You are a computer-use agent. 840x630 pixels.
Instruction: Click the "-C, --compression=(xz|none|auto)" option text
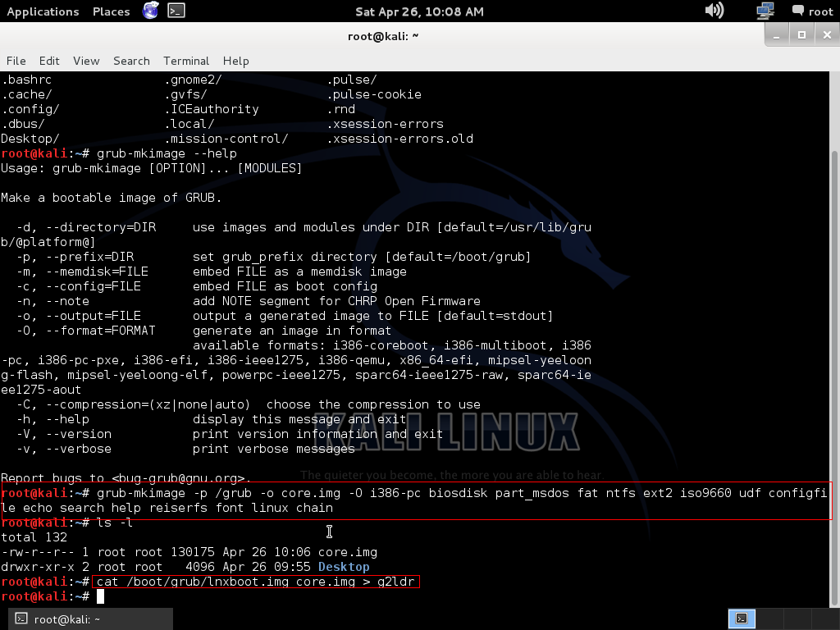click(134, 404)
